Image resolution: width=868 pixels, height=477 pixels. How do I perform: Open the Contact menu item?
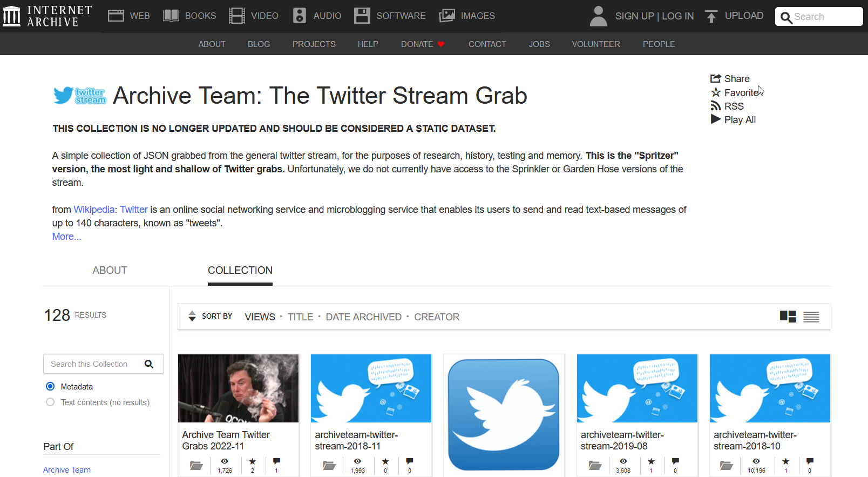click(x=487, y=44)
